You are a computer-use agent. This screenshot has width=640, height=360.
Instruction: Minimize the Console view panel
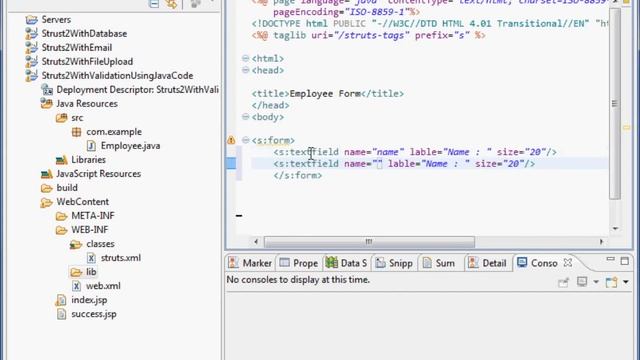(x=611, y=259)
